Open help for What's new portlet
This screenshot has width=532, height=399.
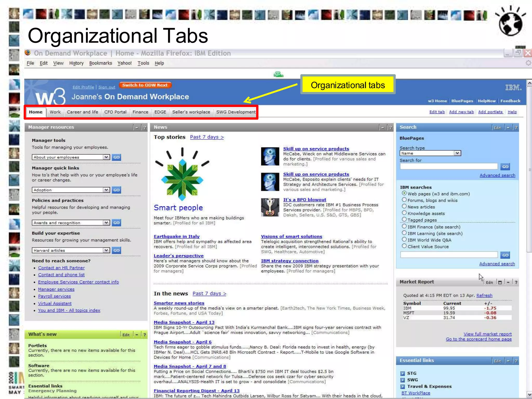(x=145, y=335)
